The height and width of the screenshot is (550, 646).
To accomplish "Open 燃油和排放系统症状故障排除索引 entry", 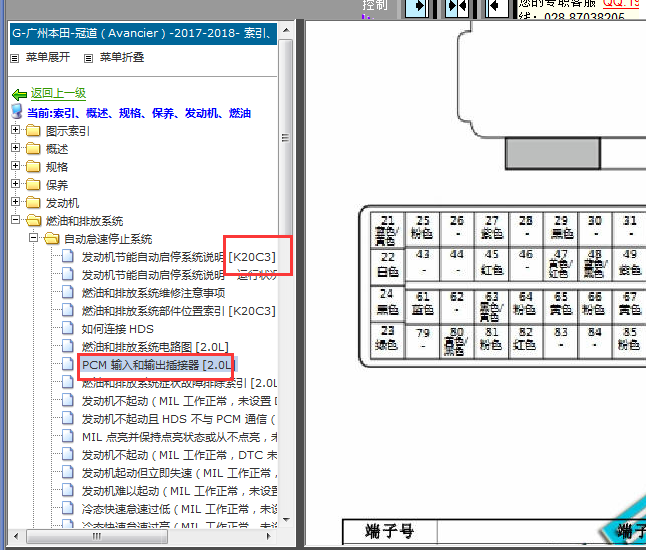I will point(179,383).
